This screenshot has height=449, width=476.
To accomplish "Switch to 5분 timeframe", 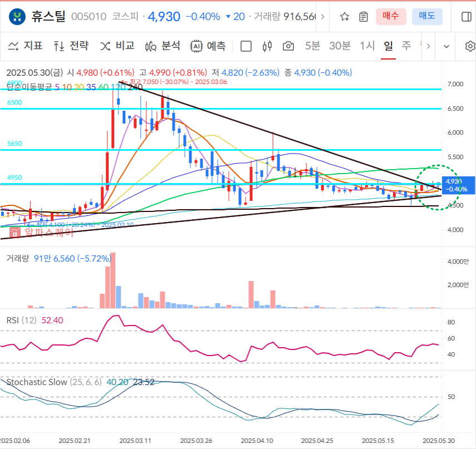I will pos(313,46).
